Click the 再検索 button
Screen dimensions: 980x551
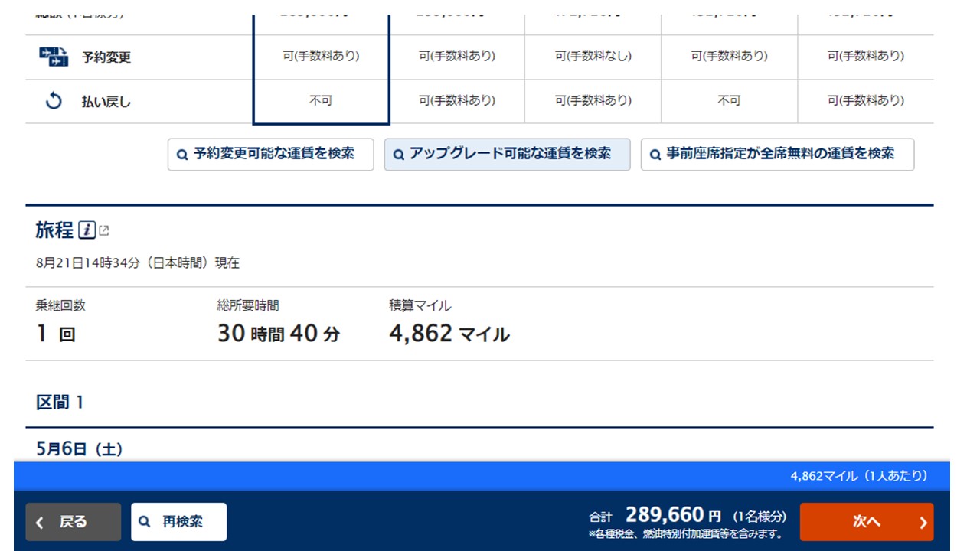coord(178,522)
